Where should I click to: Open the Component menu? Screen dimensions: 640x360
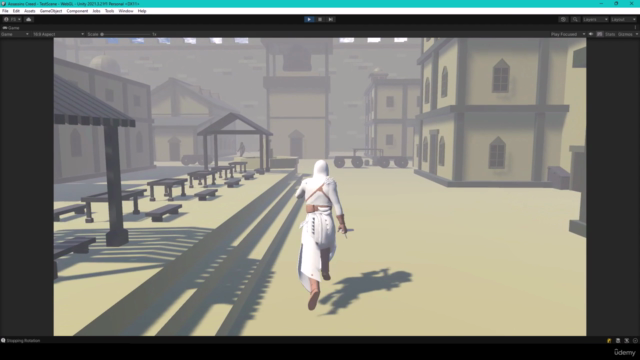[77, 11]
